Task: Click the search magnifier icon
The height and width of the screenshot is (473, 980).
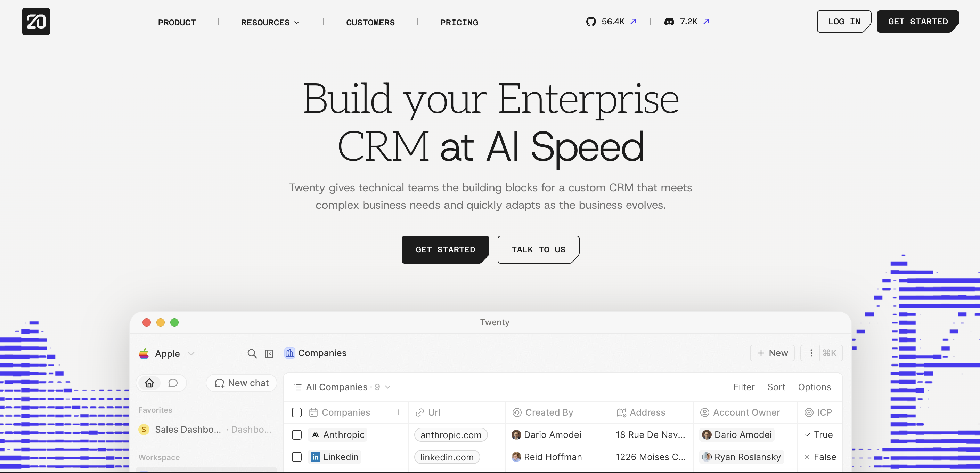Action: pyautogui.click(x=252, y=353)
